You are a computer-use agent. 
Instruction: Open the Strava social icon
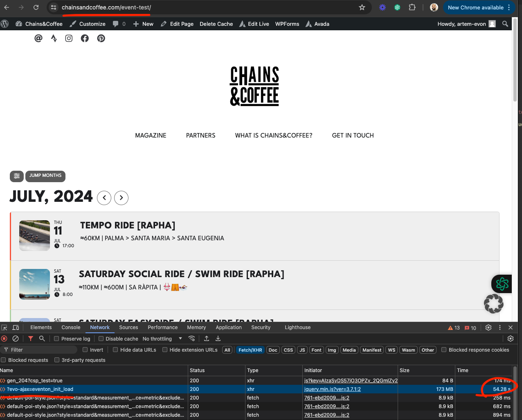pos(54,38)
